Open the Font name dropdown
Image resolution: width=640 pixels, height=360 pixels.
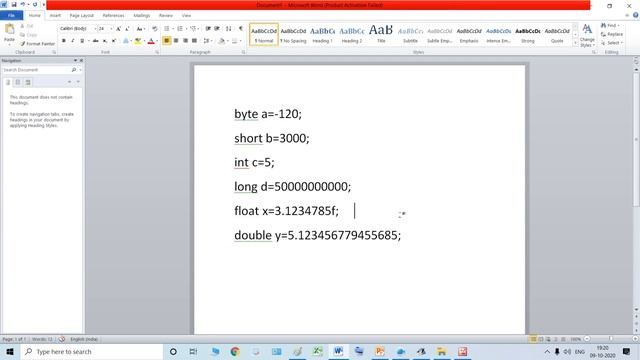click(95, 29)
